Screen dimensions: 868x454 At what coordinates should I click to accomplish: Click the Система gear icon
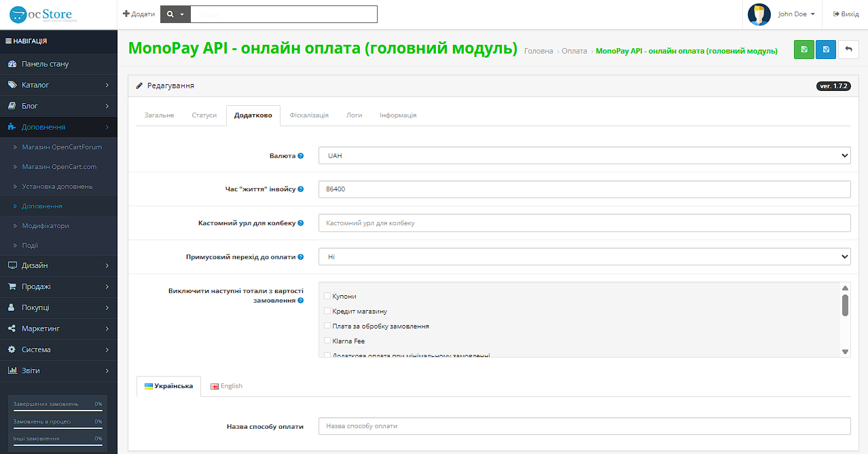[12, 349]
